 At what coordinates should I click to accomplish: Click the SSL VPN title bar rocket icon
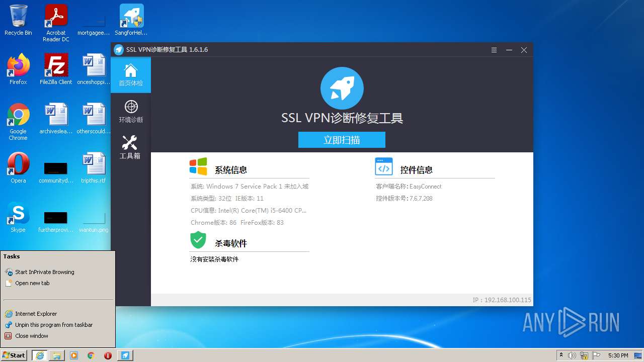click(119, 50)
